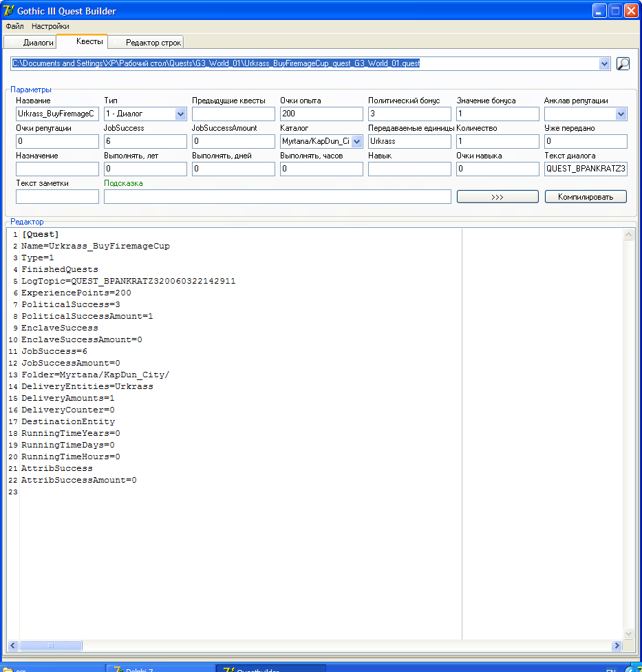This screenshot has width=642, height=672.
Task: Click the DeliveryCounter=0 editor line
Action: coord(68,410)
